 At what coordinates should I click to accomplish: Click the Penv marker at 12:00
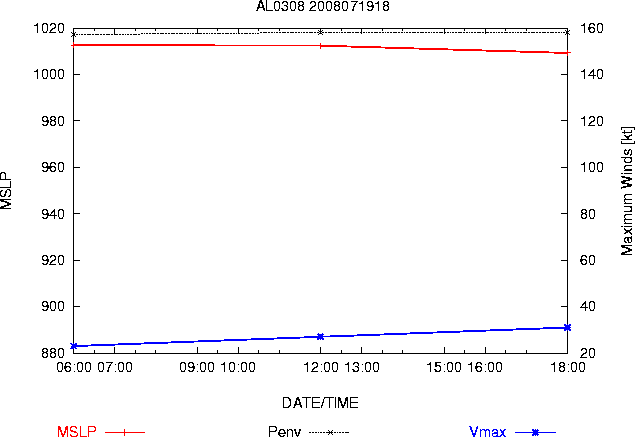[320, 32]
